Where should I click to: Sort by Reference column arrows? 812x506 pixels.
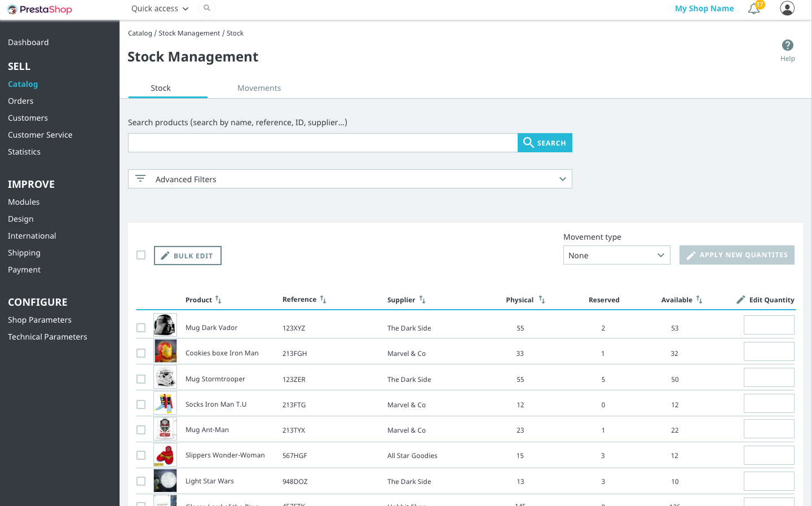click(x=323, y=300)
